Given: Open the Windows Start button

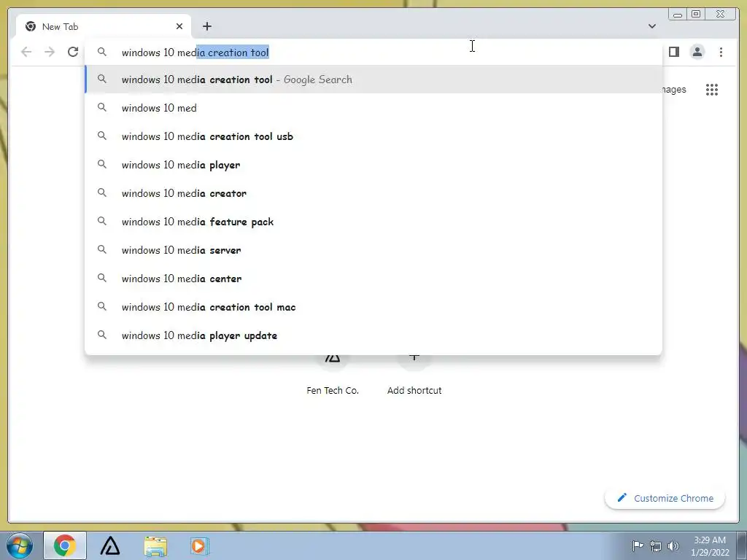Looking at the screenshot, I should [x=20, y=545].
